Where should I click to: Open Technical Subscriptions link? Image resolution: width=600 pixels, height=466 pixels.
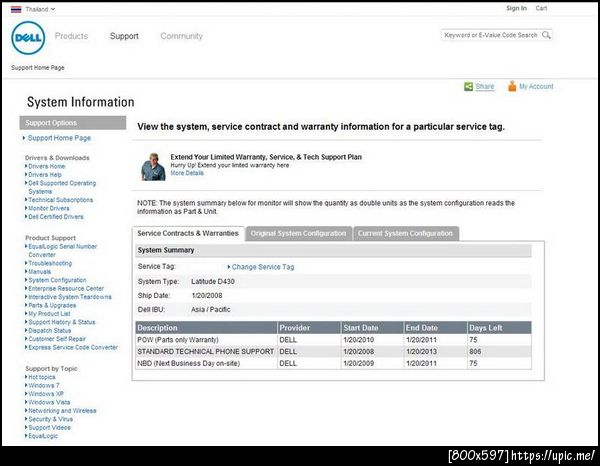[x=60, y=200]
